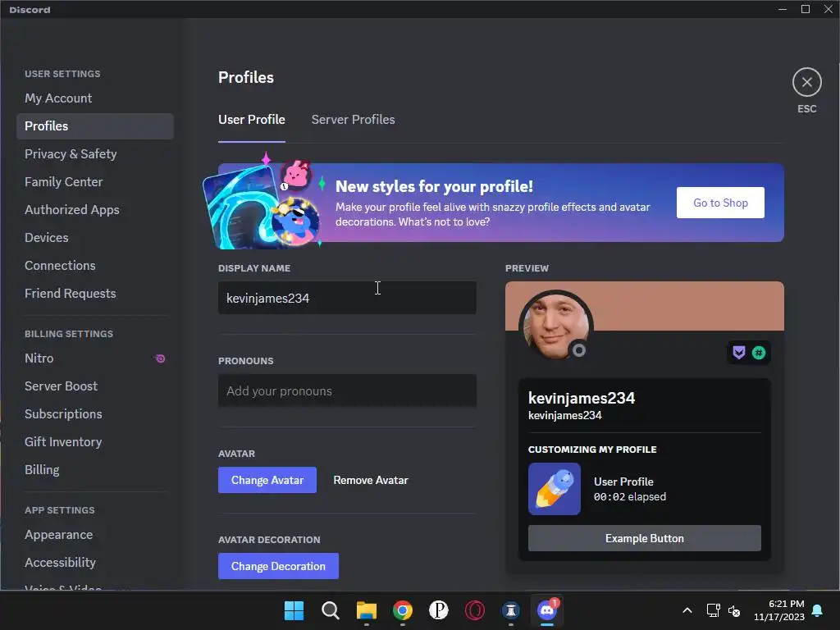840x630 pixels.
Task: Click the green hashtag badge in preview
Action: pos(759,353)
